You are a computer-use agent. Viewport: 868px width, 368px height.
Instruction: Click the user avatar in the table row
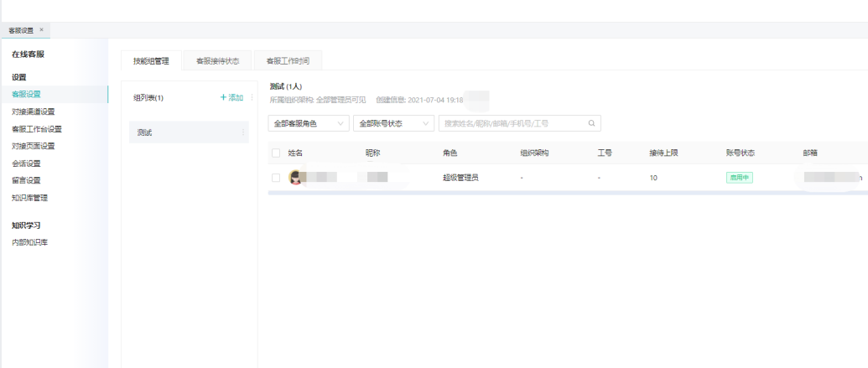point(295,178)
